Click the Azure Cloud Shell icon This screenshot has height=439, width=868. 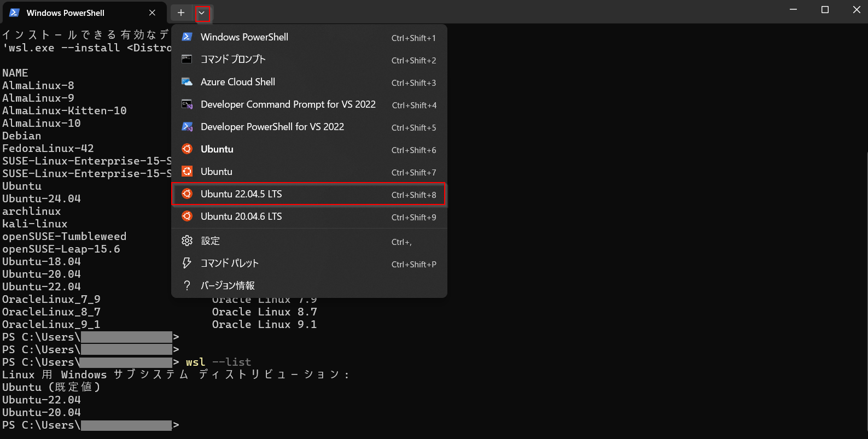click(187, 81)
